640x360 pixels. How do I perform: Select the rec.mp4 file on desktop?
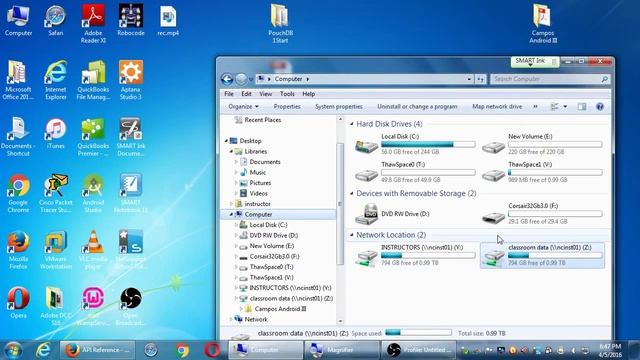[168, 20]
